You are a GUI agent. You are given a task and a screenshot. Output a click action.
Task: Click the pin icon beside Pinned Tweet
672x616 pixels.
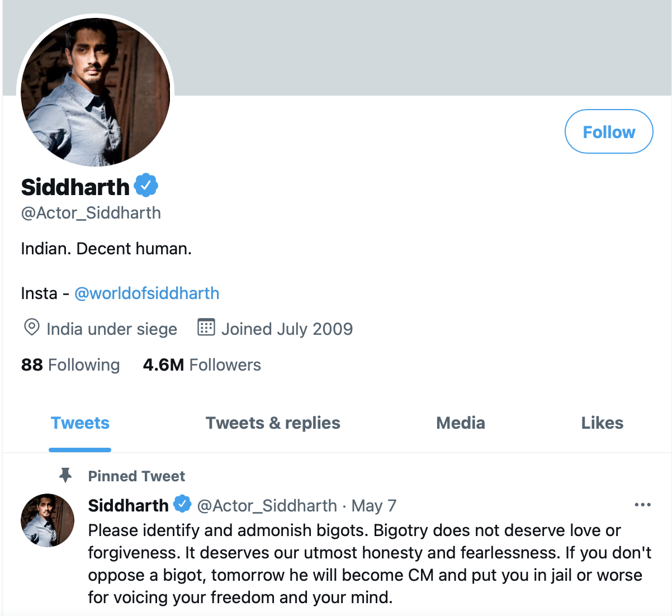point(65,476)
